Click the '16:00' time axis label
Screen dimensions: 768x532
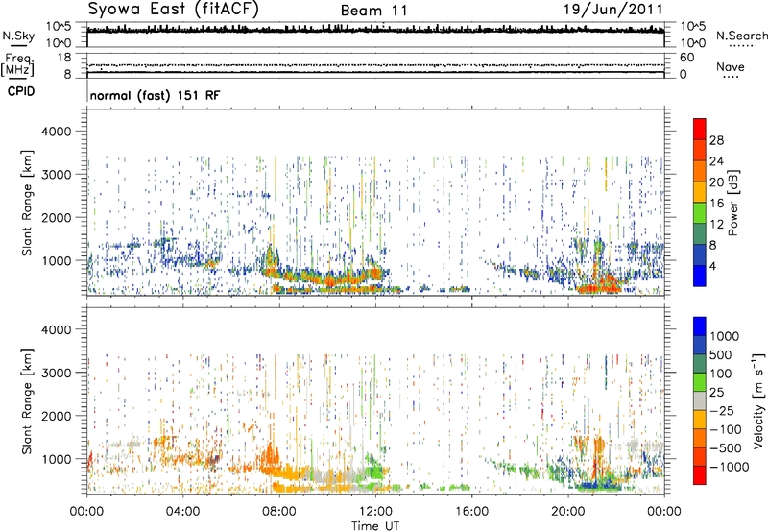click(471, 512)
